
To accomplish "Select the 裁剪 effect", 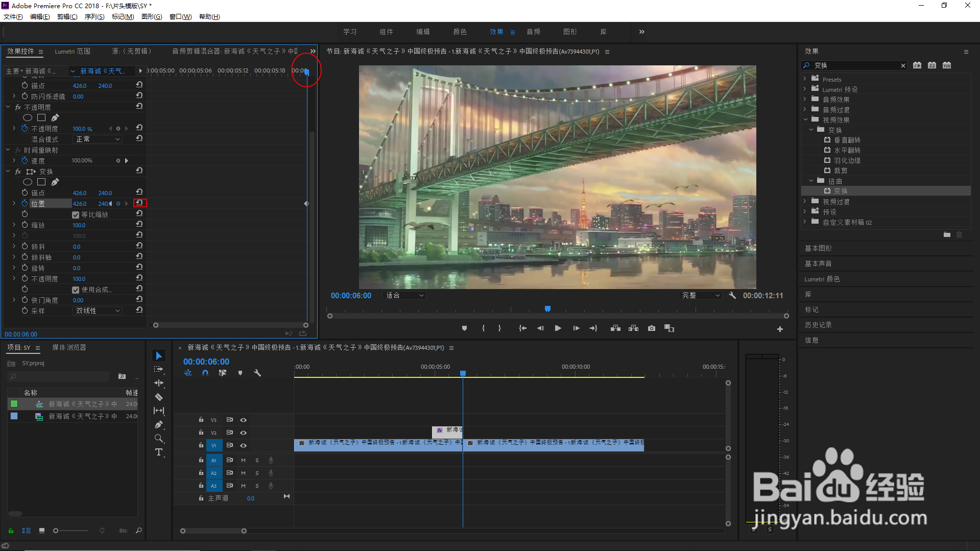I will pyautogui.click(x=841, y=171).
